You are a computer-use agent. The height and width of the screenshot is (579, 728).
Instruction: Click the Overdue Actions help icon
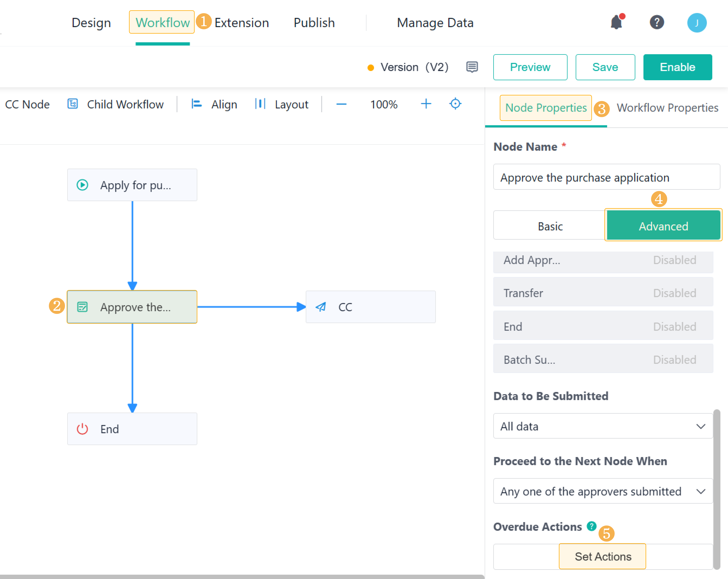tap(592, 526)
